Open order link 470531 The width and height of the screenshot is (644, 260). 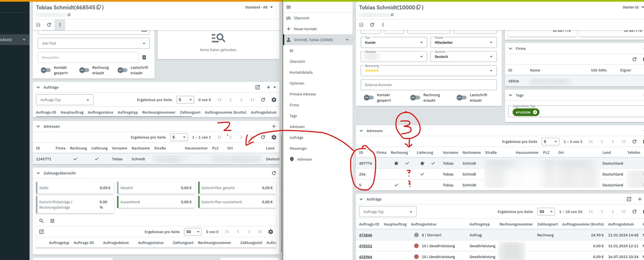click(x=365, y=246)
